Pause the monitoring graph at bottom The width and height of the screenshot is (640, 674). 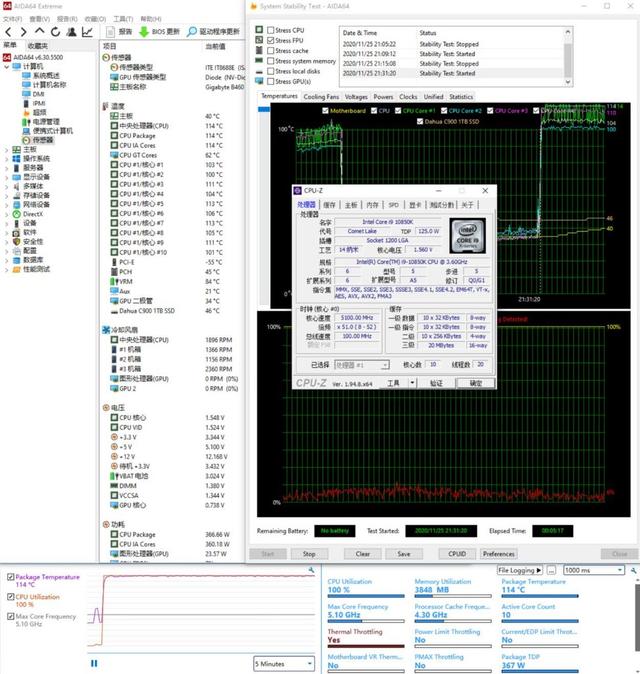(94, 663)
